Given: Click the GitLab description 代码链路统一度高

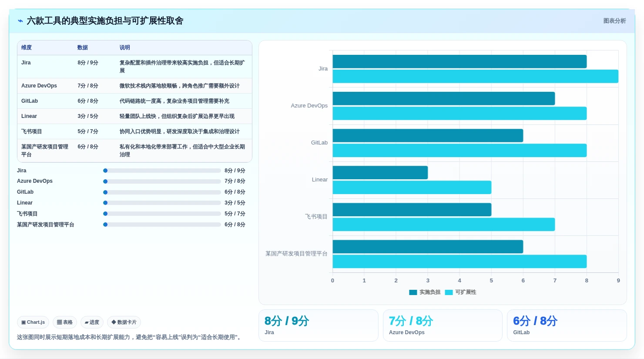Looking at the screenshot, I should 174,101.
